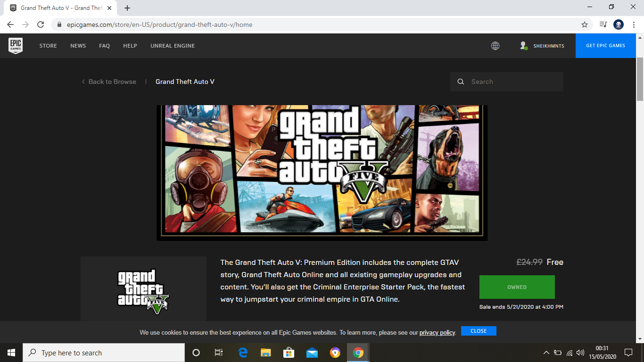The width and height of the screenshot is (644, 362).
Task: Open the media control icon in toolbar
Action: [x=603, y=25]
